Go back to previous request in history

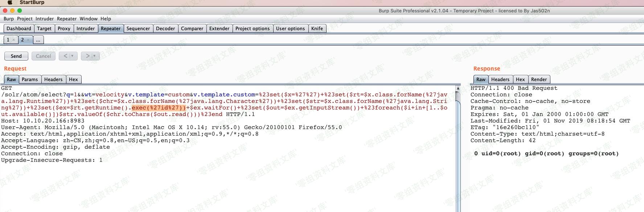pos(65,56)
